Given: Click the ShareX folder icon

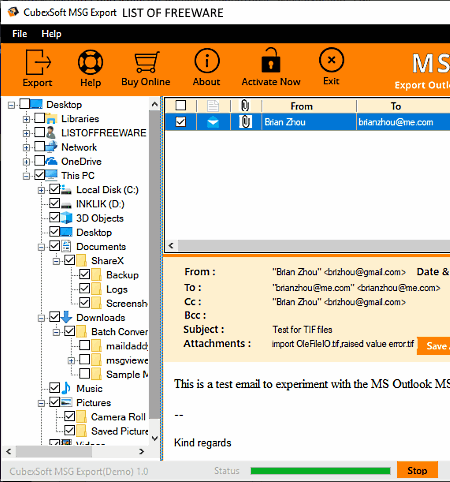Looking at the screenshot, I should (x=81, y=261).
